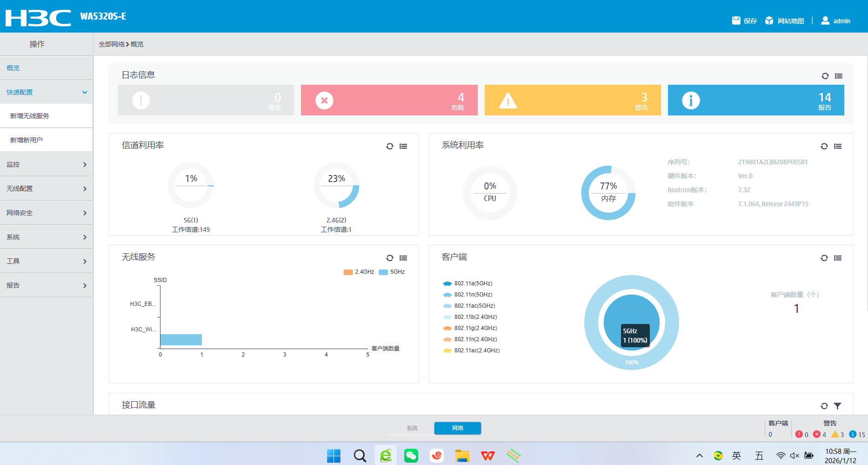Viewport: 868px width, 465px height.
Task: Open WeChat from the Windows taskbar
Action: pos(411,456)
